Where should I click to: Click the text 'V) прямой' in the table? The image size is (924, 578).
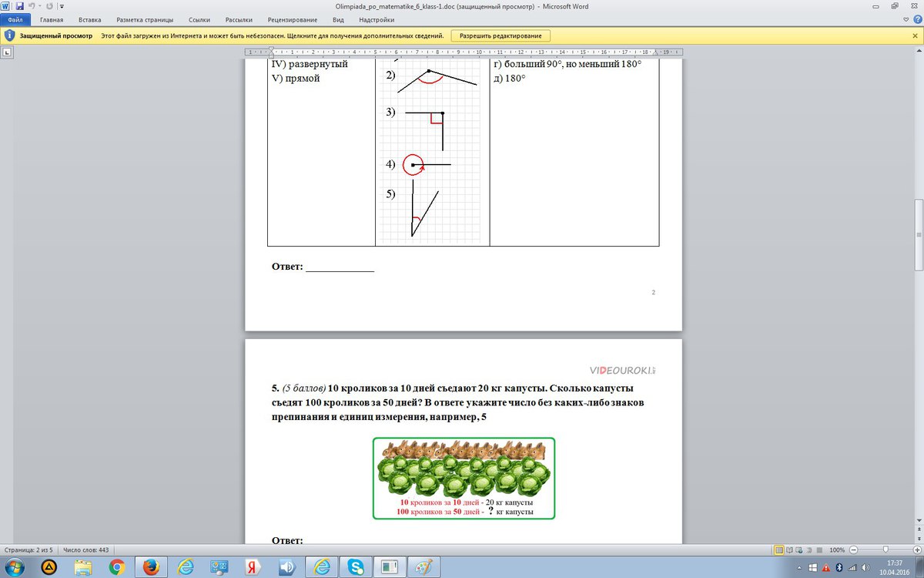pos(296,79)
